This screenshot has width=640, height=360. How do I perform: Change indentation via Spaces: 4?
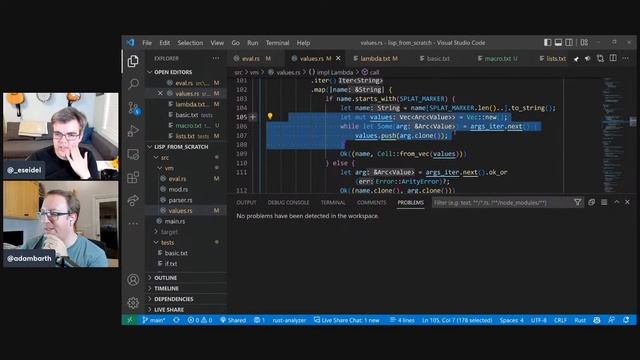pyautogui.click(x=511, y=320)
